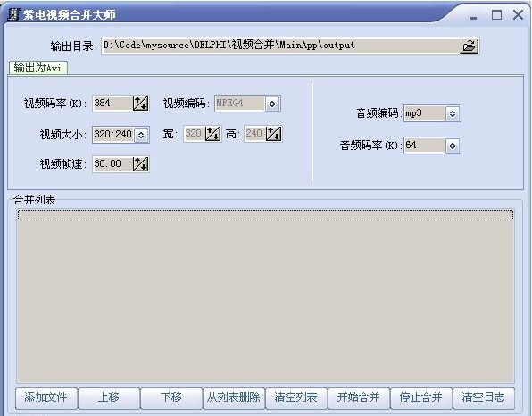Expand the MPEG4 video codec dropdown
This screenshot has width=532, height=416.
(272, 104)
